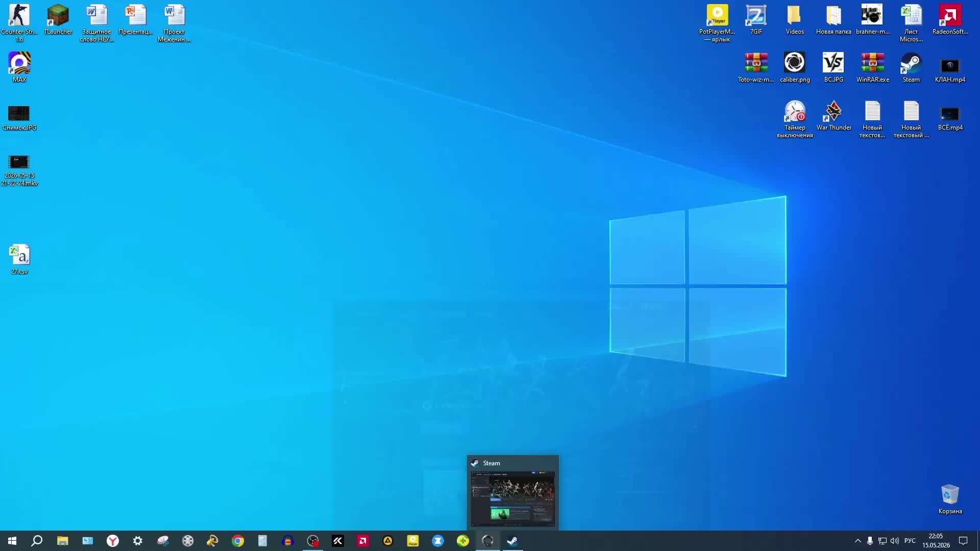The width and height of the screenshot is (980, 551).
Task: Switch to Steam window via taskbar
Action: [512, 541]
